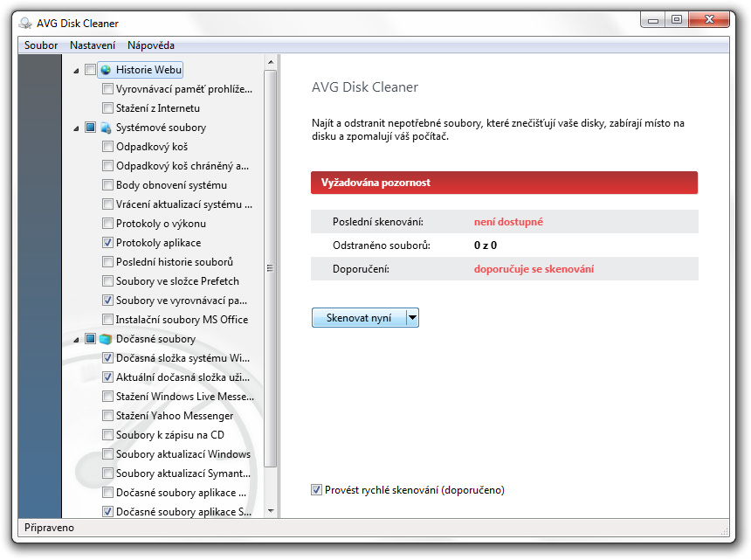Viewport: 751px width, 560px height.
Task: Enable Stažení z Internetu checkbox
Action: 107,108
